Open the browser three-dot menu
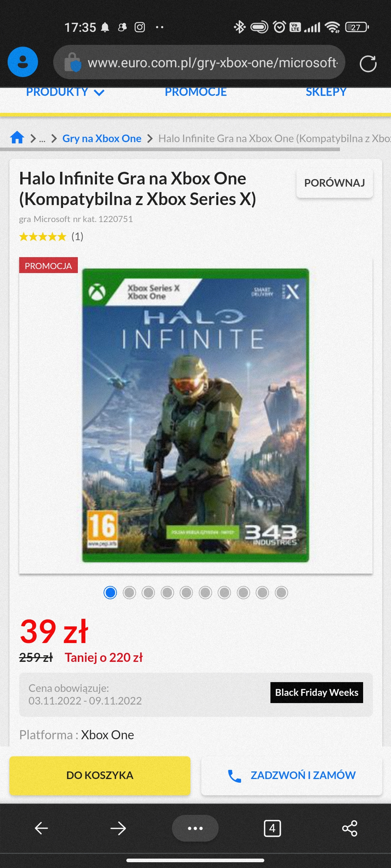 195,828
